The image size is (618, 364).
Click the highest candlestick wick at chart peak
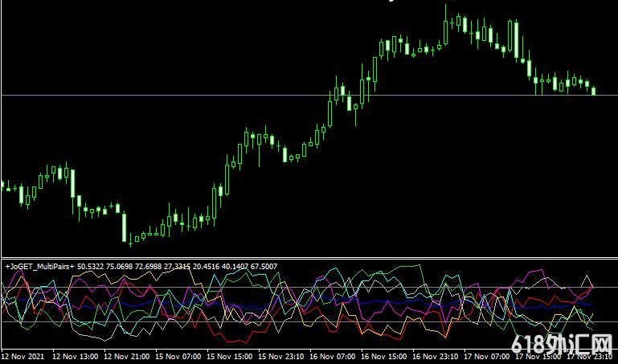[x=446, y=10]
